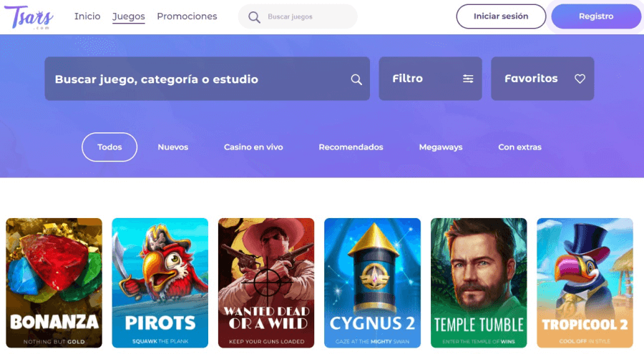
Task: Switch to Recomendados tab
Action: pyautogui.click(x=351, y=147)
